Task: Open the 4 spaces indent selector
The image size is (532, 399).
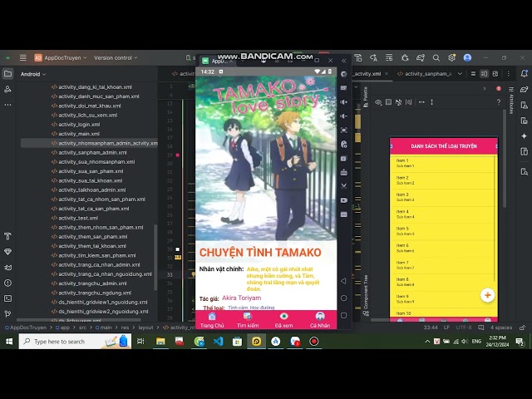Action: pyautogui.click(x=501, y=328)
